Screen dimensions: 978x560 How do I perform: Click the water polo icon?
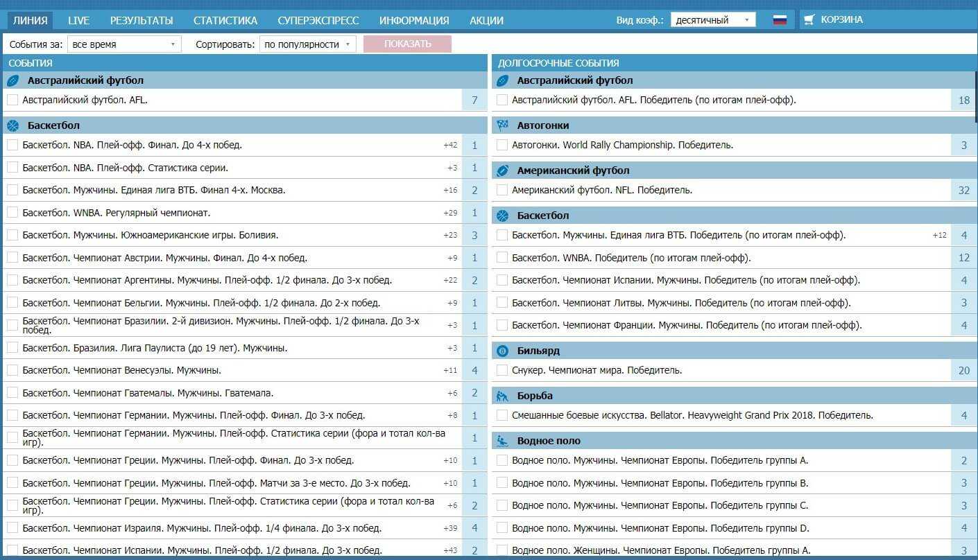coord(503,441)
